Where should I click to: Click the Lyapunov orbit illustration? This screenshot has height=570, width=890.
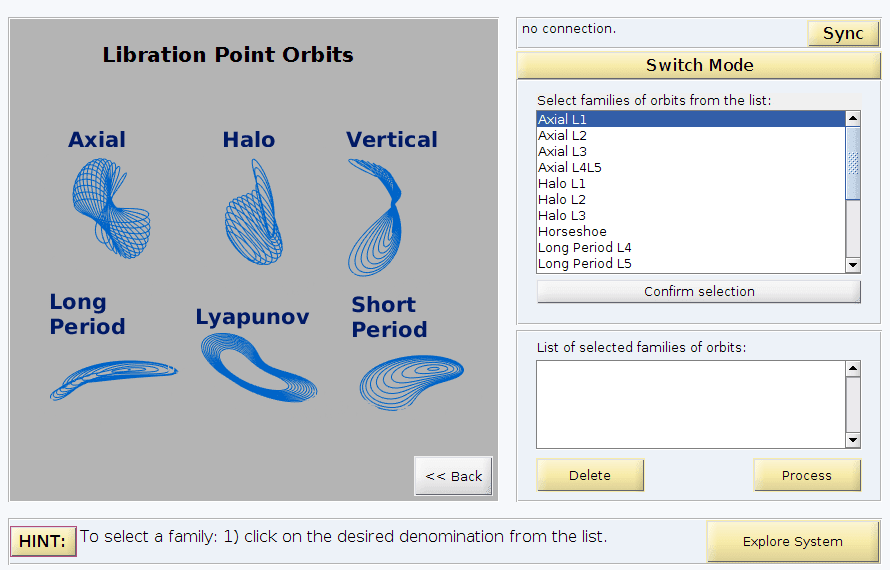258,368
